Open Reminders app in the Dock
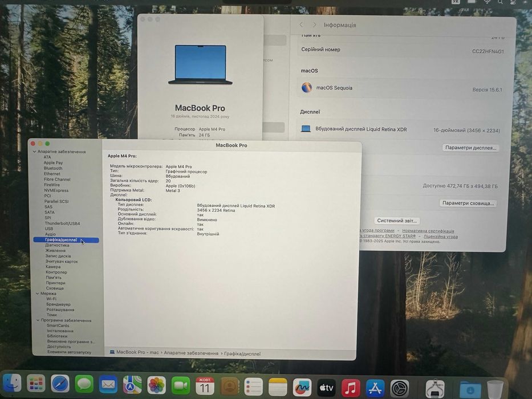Screen dimensions: 532x399 pos(253,386)
